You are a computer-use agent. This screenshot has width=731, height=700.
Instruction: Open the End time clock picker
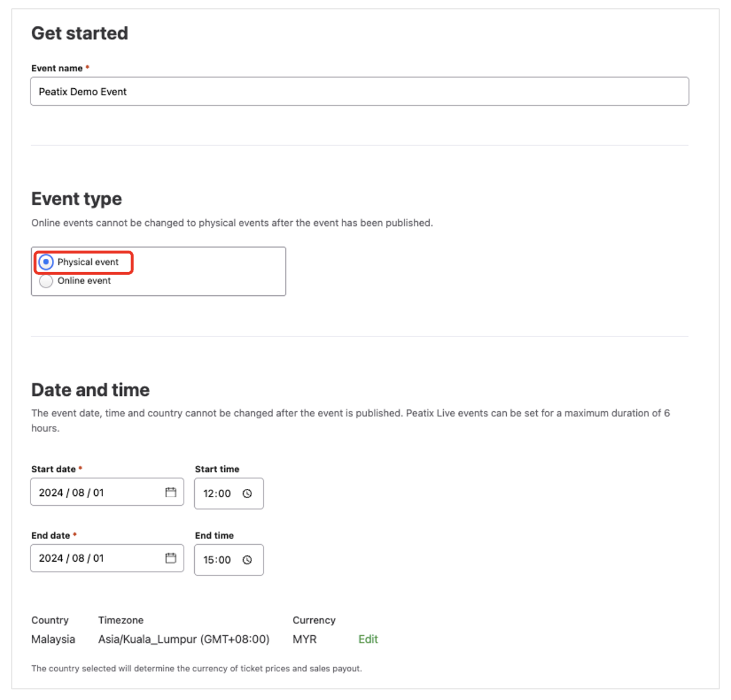[x=248, y=560]
